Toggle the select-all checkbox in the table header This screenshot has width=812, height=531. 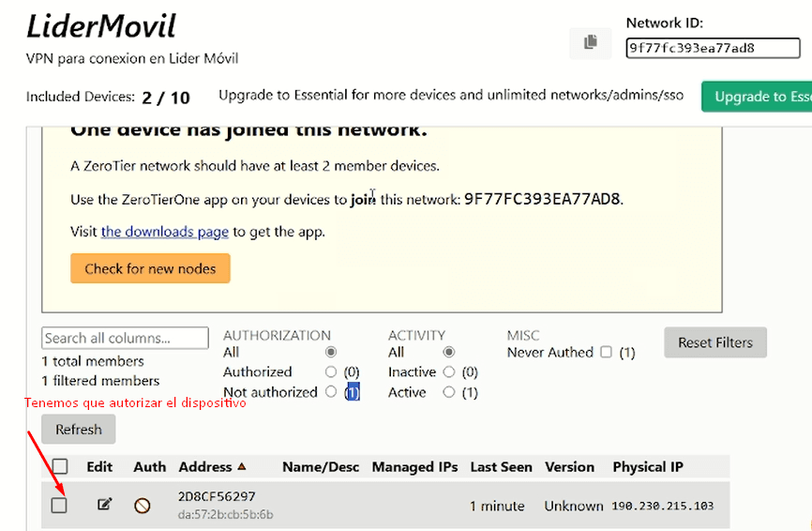(60, 466)
